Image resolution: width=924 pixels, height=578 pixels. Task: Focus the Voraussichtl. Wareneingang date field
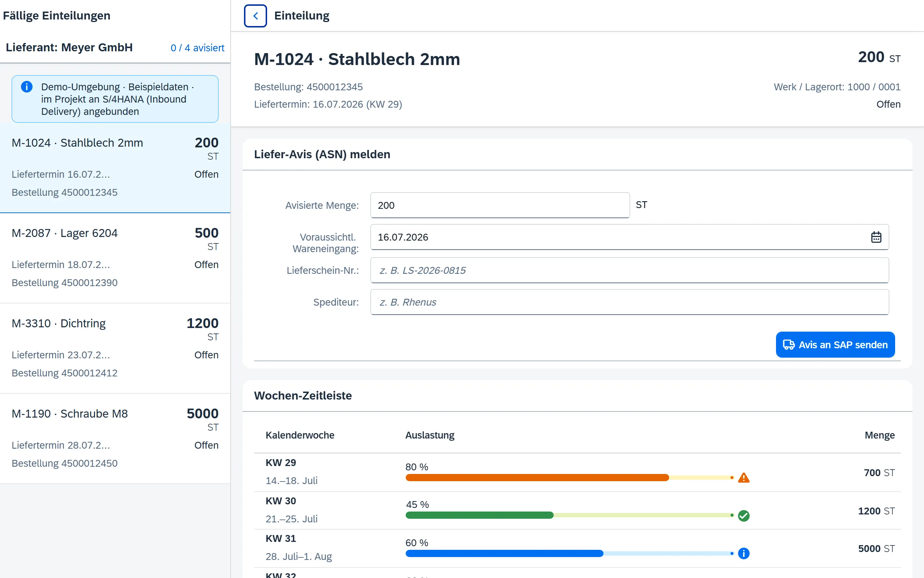[629, 237]
